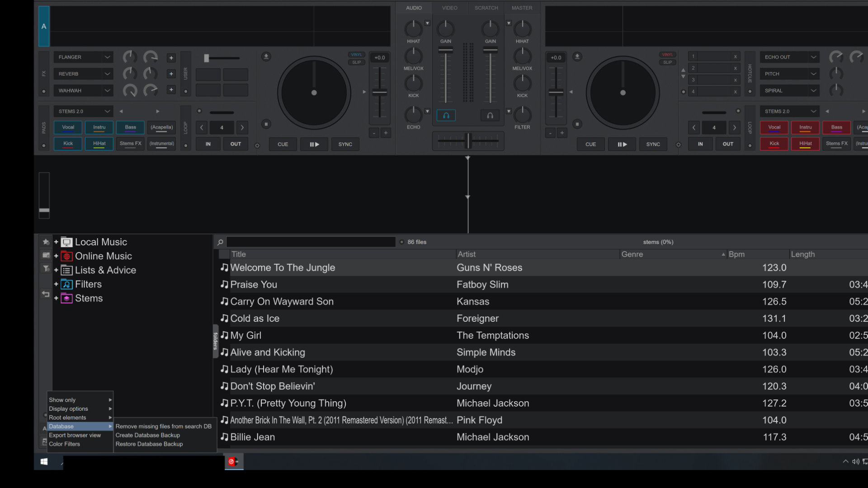Click the favorites star icon in the sidebar

(46, 242)
